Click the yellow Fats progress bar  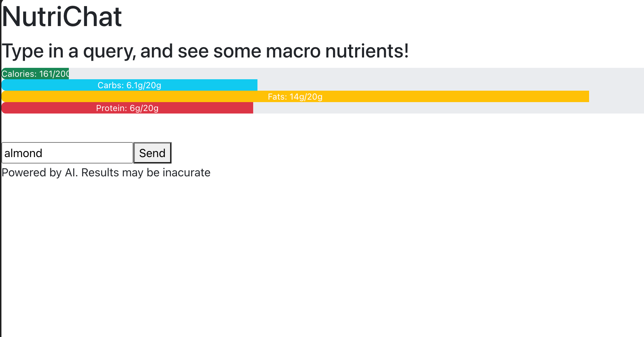tap(295, 96)
